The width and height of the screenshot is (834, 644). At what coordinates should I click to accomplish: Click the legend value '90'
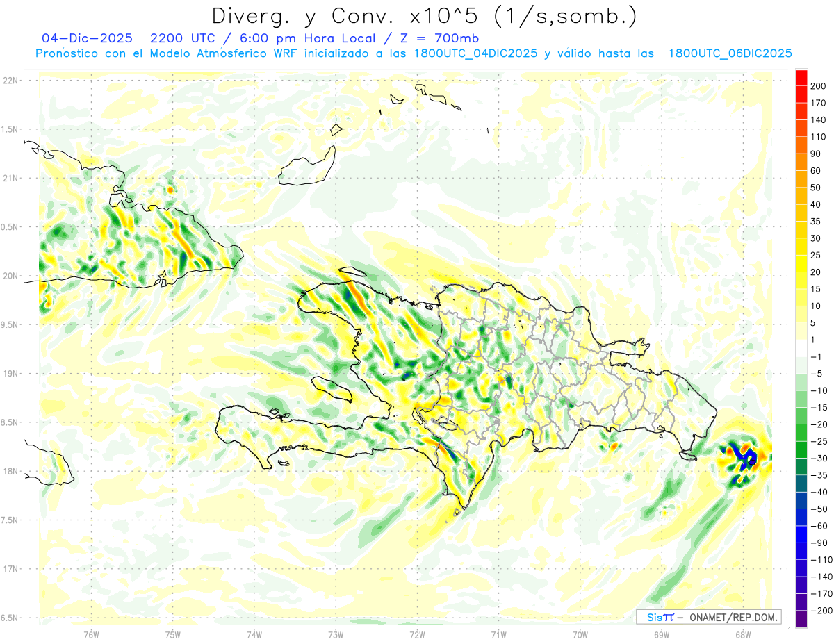pyautogui.click(x=817, y=154)
